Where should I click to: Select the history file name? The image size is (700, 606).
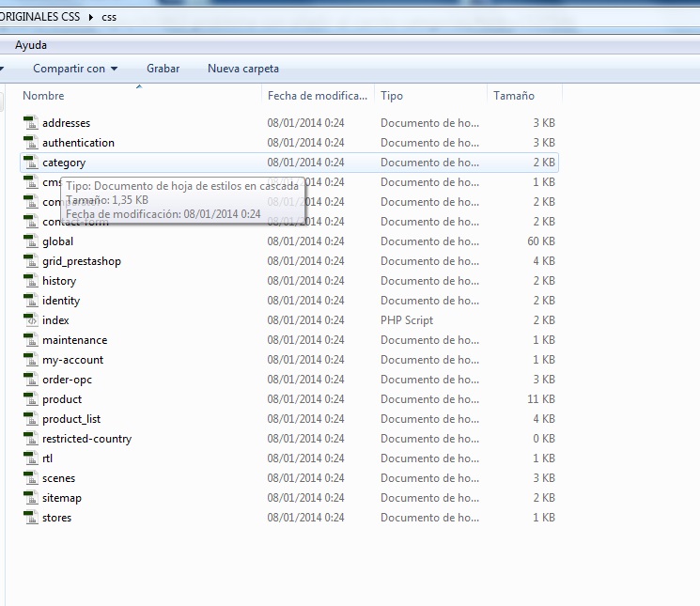pos(59,281)
